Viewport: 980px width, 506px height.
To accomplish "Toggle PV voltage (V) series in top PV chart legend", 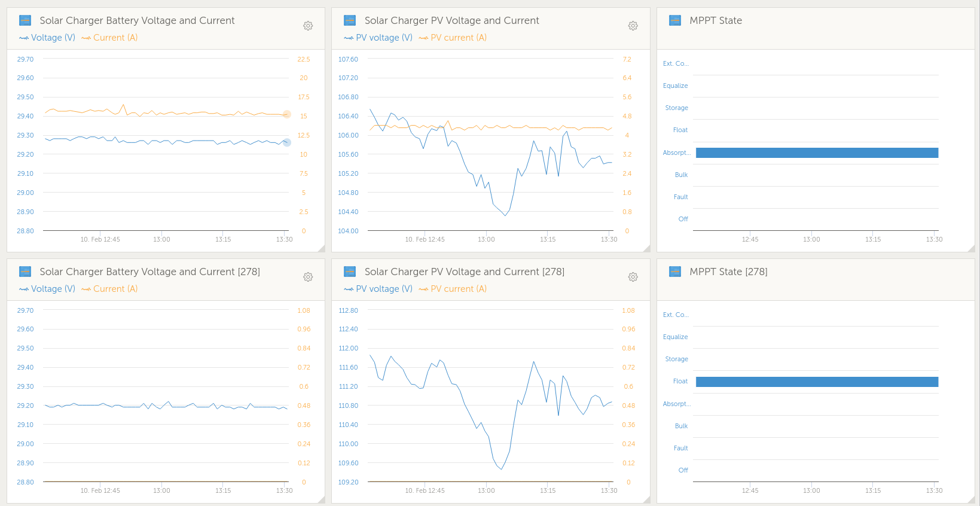I will click(378, 38).
